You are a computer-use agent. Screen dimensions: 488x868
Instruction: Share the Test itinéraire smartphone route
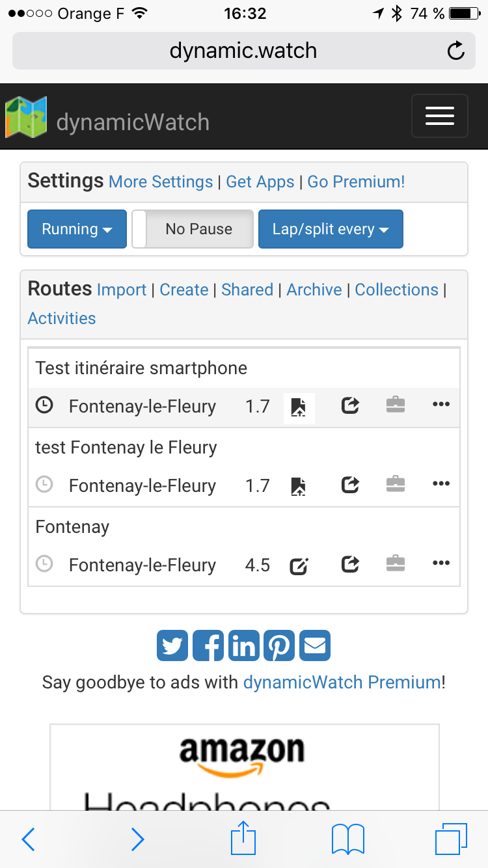(x=349, y=405)
